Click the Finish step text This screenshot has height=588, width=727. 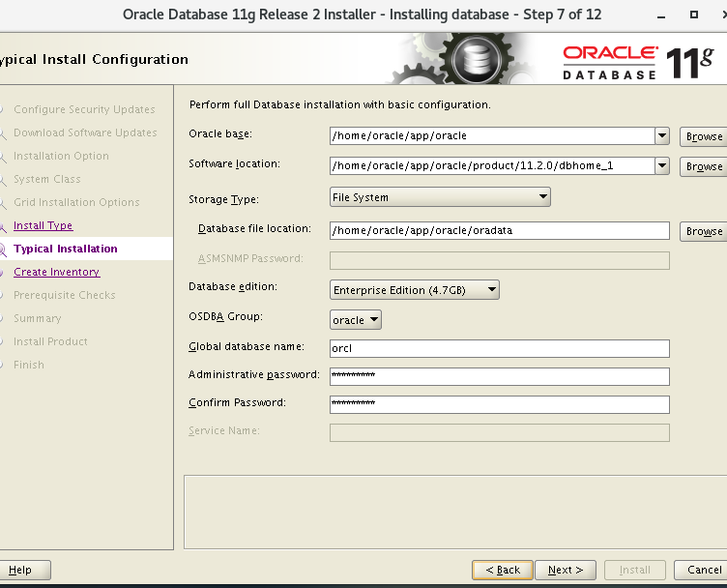tap(29, 365)
